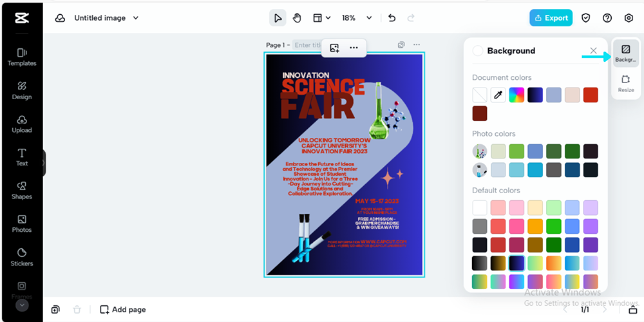Open the Upload sidebar panel
644x322 pixels.
(x=22, y=124)
